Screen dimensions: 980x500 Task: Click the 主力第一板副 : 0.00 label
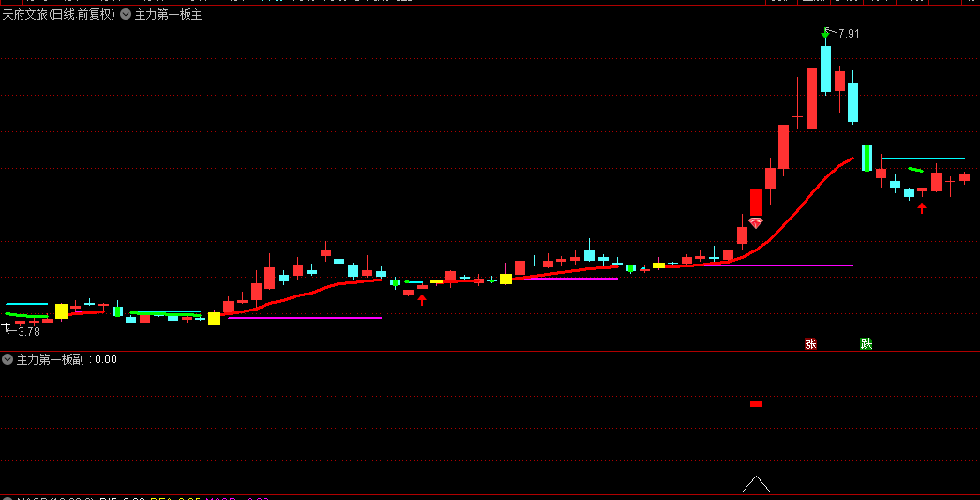coord(67,359)
